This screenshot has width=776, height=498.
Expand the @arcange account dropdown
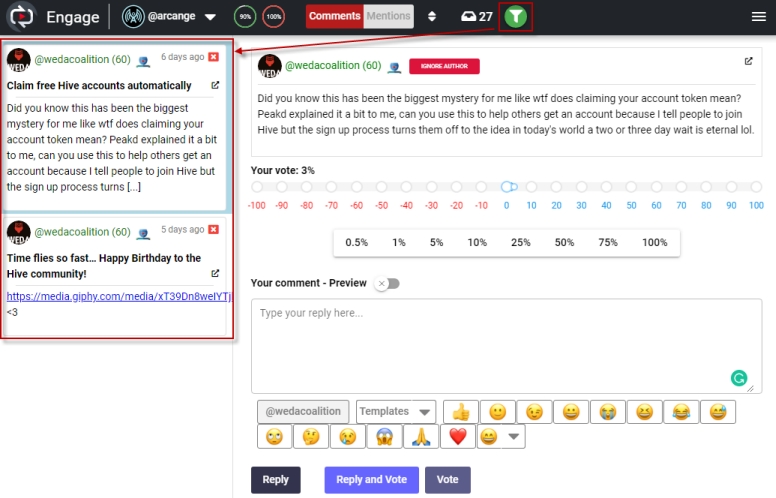click(209, 17)
